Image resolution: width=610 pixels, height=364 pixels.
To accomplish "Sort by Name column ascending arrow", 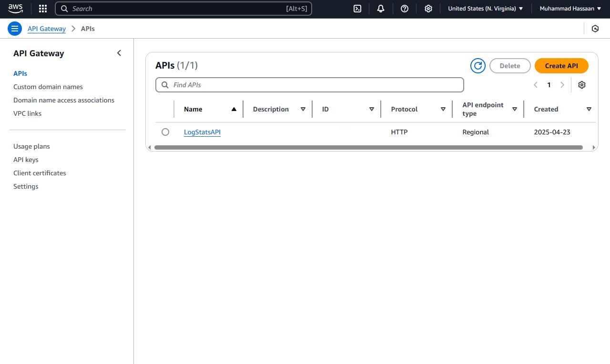I will coord(234,109).
